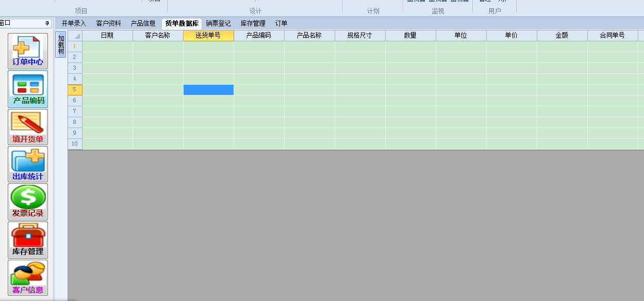Toggle the pin icon on the window panel
Image resolution: width=644 pixels, height=301 pixels.
[47, 23]
